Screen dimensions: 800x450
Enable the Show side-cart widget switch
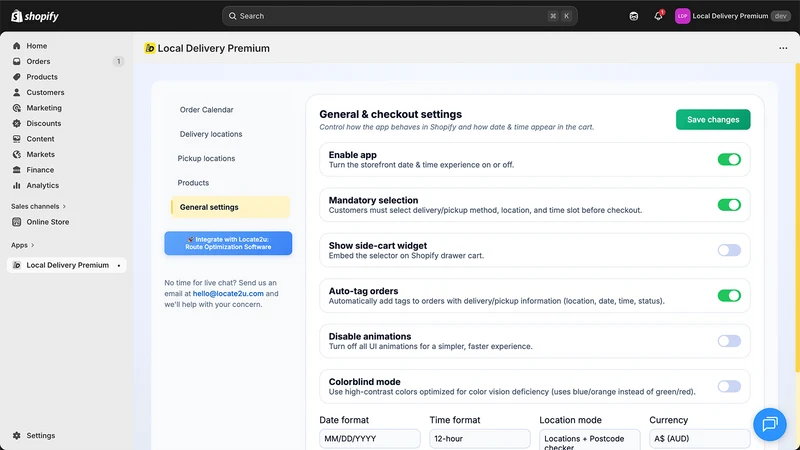(x=729, y=251)
